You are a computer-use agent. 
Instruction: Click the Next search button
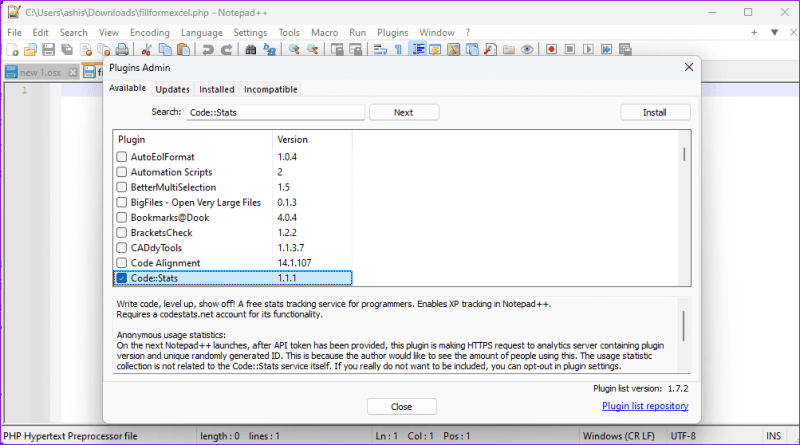coord(404,112)
